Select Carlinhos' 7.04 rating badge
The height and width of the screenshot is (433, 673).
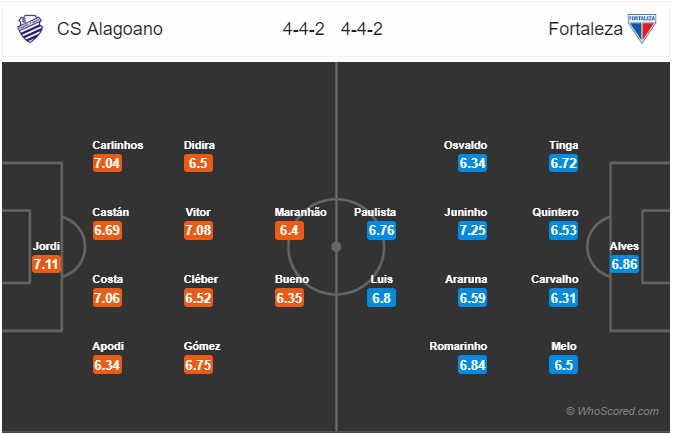click(107, 164)
